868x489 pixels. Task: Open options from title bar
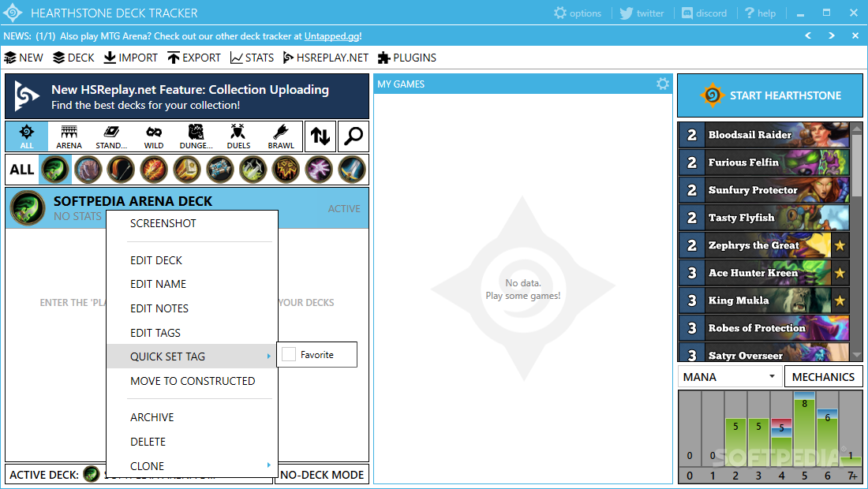578,13
